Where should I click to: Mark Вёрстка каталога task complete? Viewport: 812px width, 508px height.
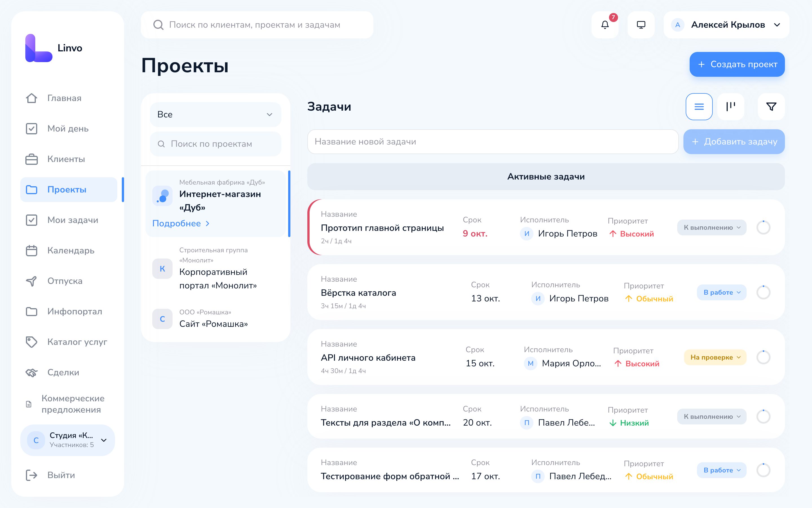coord(763,292)
